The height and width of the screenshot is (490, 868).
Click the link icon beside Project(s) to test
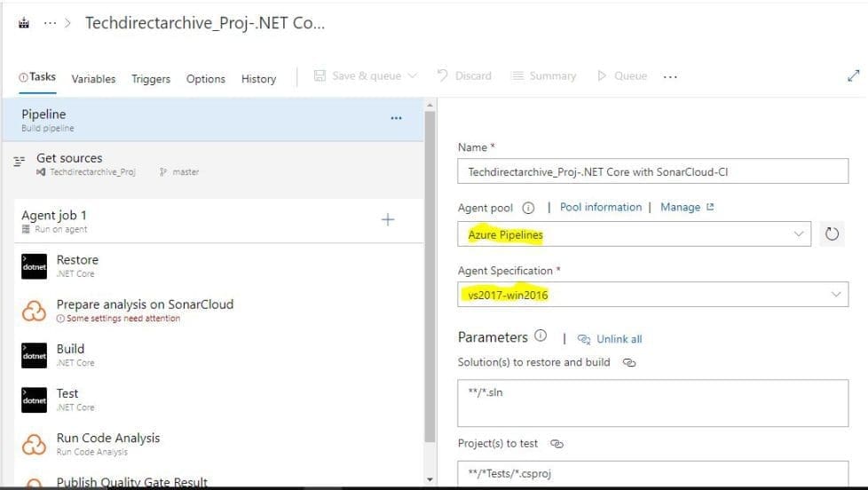coord(557,444)
